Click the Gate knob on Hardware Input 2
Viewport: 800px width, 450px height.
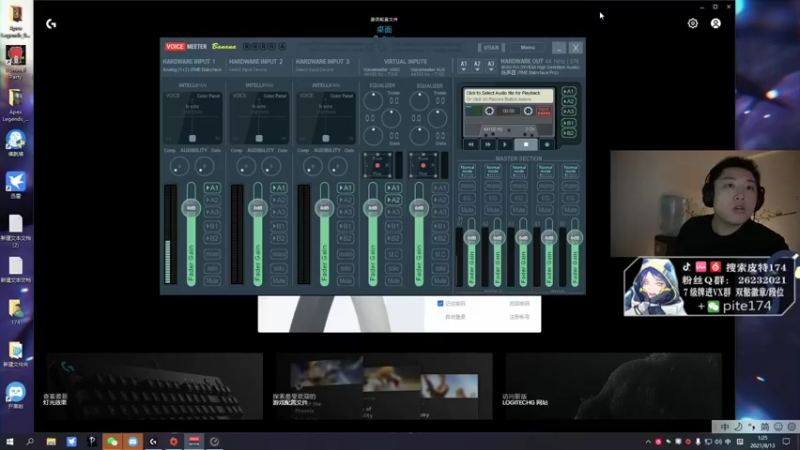[271, 166]
